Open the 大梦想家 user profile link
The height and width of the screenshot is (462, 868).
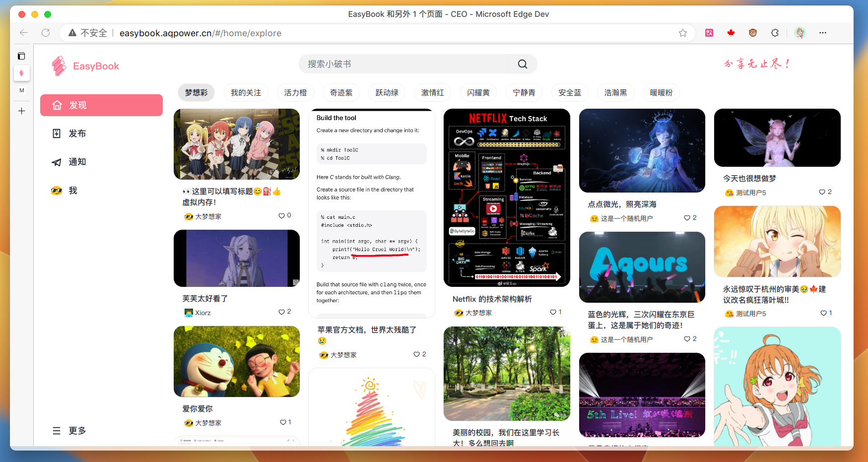pyautogui.click(x=208, y=216)
